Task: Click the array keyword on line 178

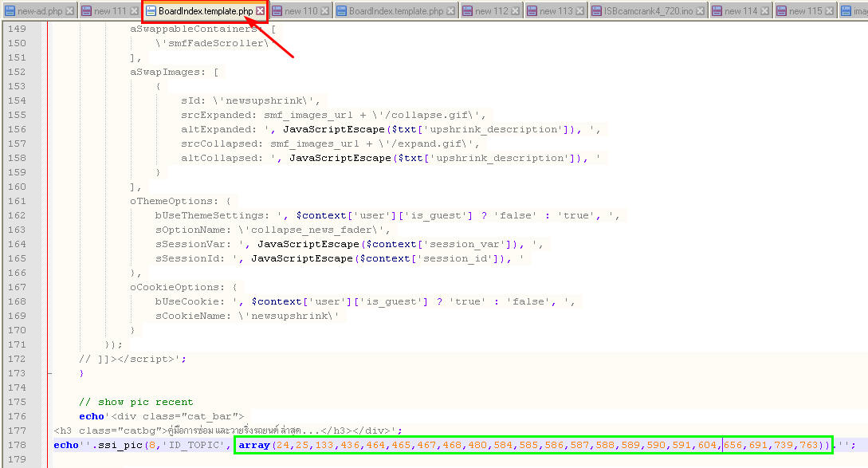Action: [254, 446]
